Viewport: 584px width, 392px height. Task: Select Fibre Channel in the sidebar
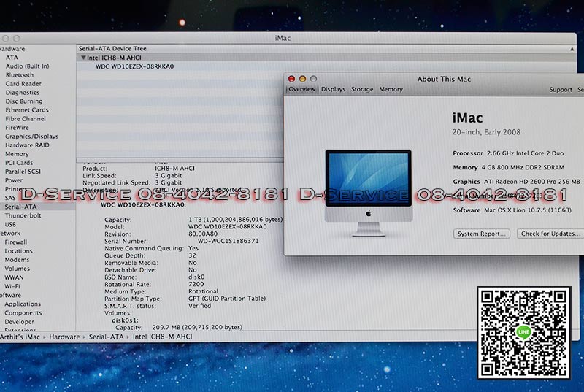click(x=26, y=119)
